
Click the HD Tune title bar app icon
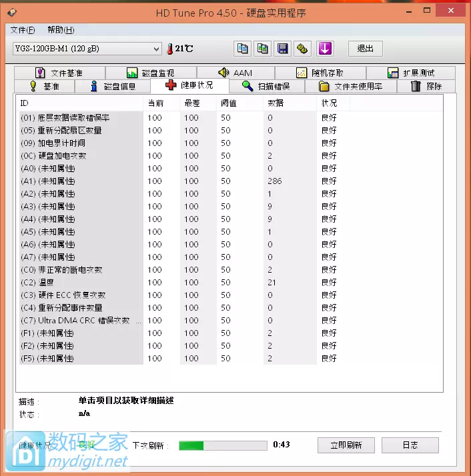tap(12, 13)
